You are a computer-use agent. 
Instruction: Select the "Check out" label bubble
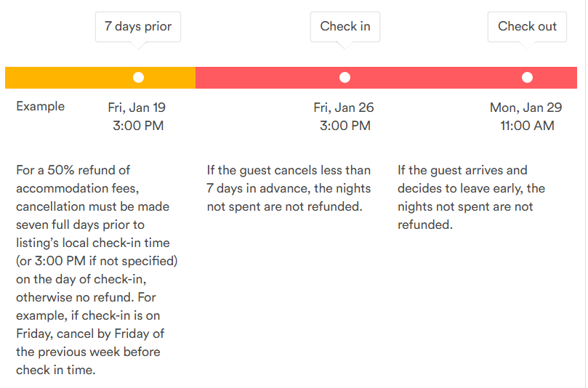click(x=527, y=27)
